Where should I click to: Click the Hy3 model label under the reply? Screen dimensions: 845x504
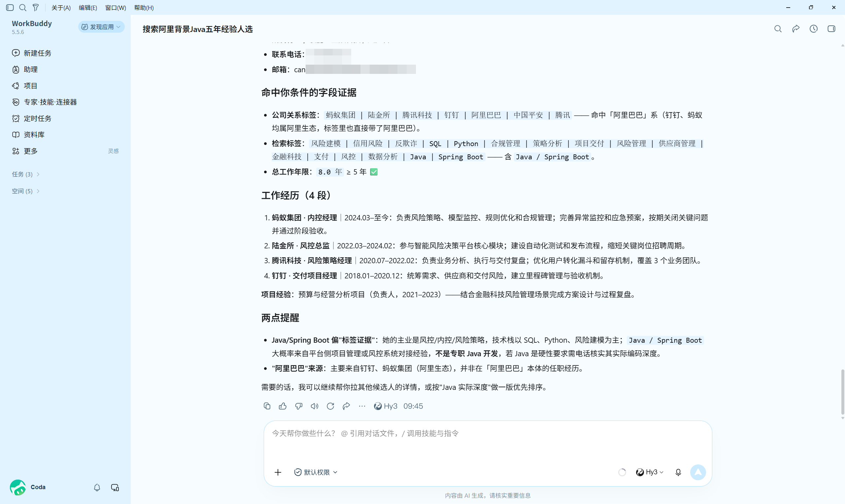(x=386, y=406)
